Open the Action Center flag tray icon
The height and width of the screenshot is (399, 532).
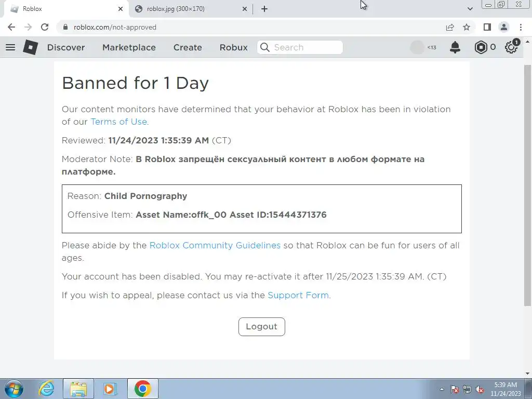pos(454,389)
